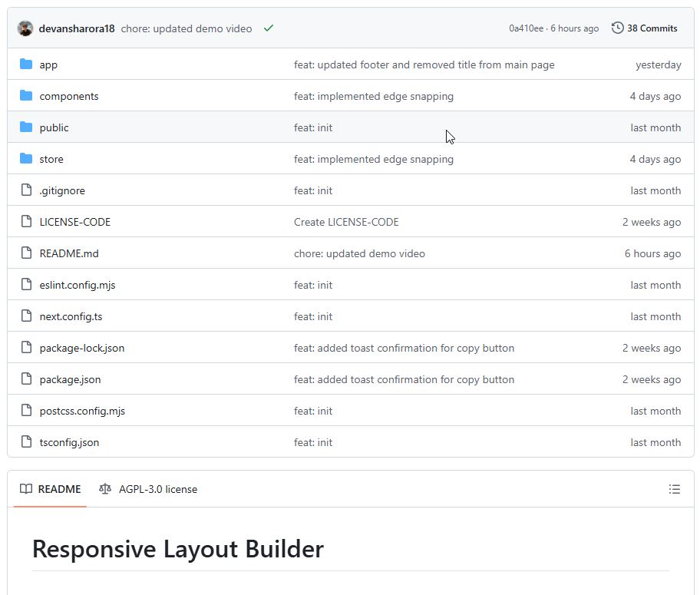700x595 pixels.
Task: Click the green commit status checkmark
Action: 269,28
